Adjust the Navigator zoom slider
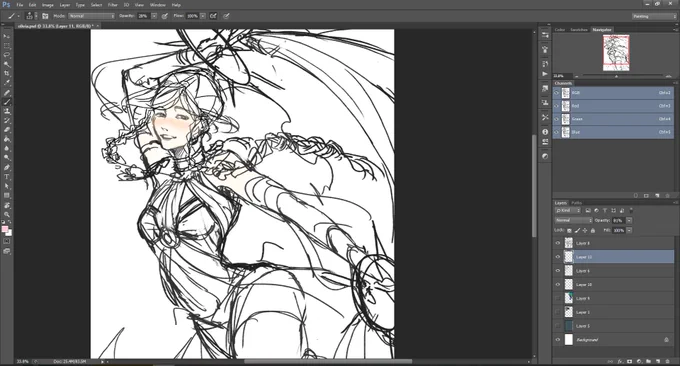Screen dimensions: 680x366 (616, 76)
